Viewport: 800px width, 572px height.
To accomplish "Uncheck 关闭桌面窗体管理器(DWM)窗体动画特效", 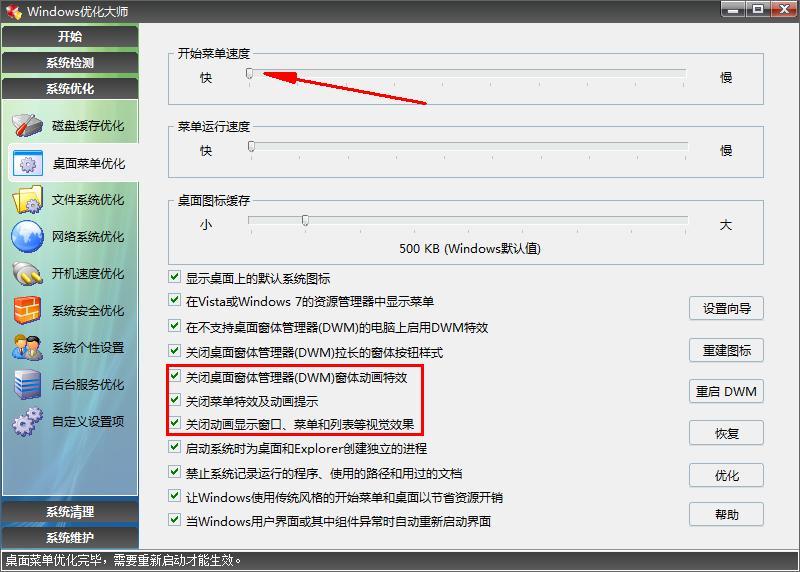I will click(175, 376).
